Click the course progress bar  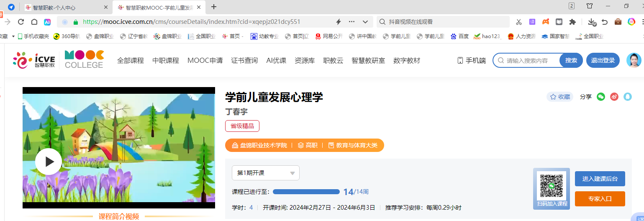coord(306,192)
